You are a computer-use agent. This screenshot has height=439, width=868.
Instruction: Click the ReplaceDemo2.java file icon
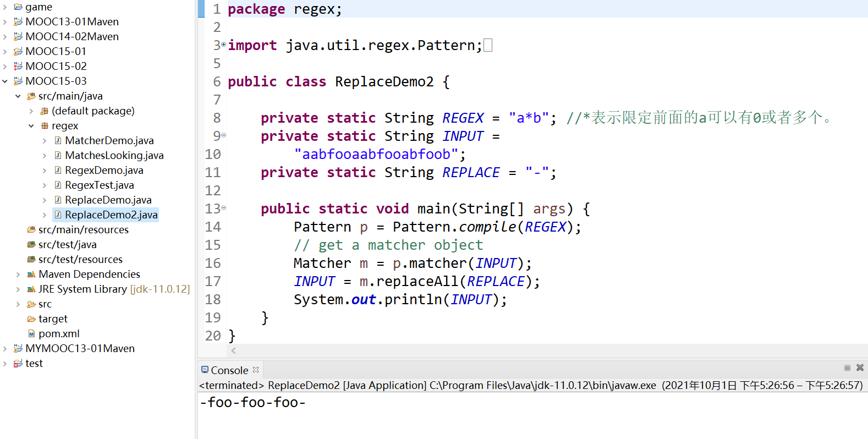(58, 215)
